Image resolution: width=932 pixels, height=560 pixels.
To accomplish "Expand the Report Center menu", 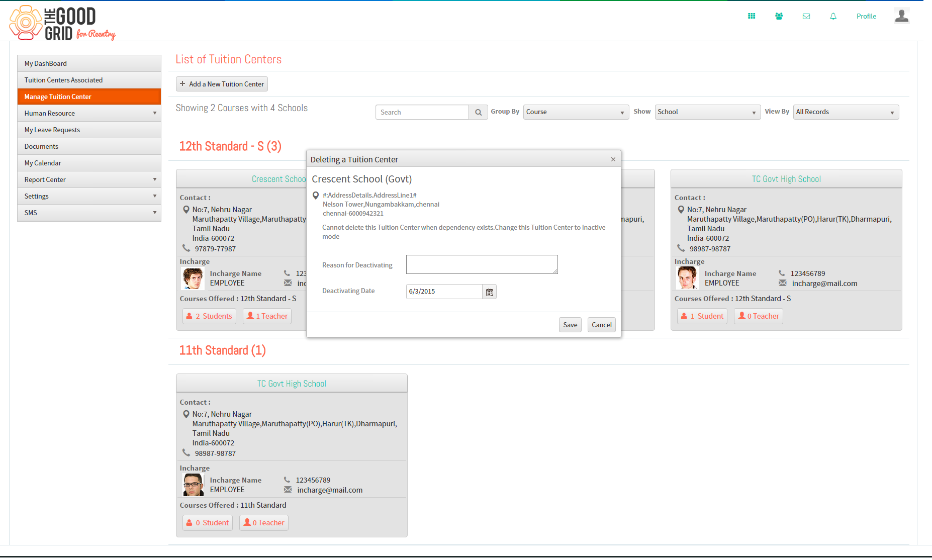I will (89, 179).
